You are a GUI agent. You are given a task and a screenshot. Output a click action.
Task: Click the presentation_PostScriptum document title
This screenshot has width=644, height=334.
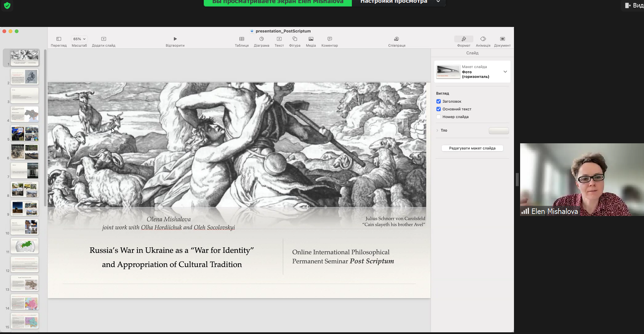[283, 31]
